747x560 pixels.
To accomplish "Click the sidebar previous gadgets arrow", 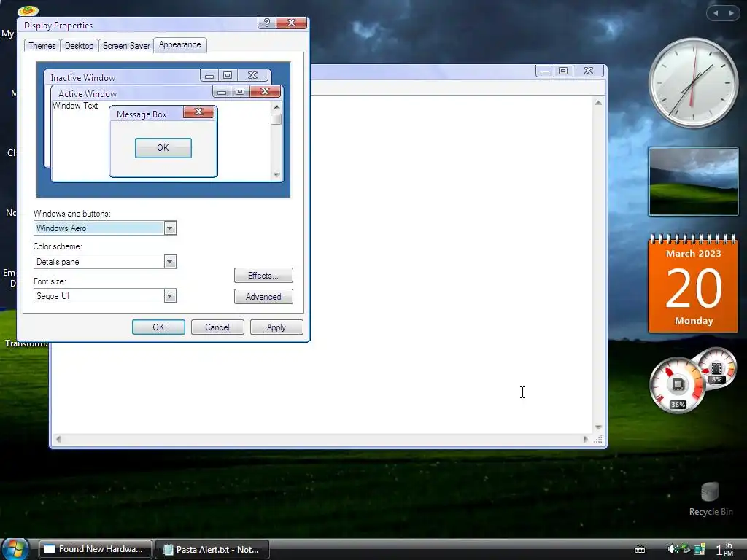I will 716,13.
